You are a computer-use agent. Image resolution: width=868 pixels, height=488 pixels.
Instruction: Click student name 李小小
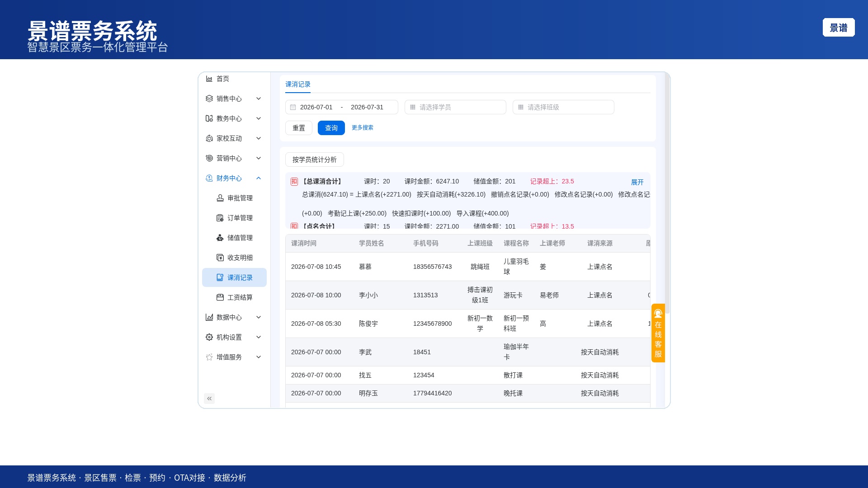click(368, 295)
